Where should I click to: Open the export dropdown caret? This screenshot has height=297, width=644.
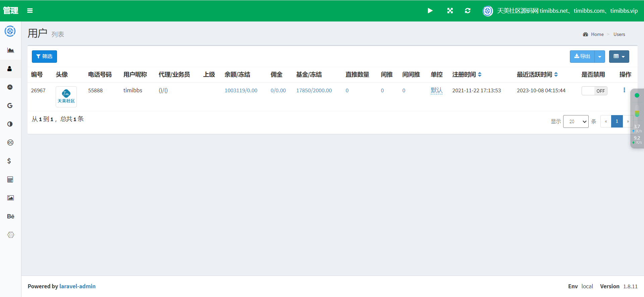coord(600,56)
